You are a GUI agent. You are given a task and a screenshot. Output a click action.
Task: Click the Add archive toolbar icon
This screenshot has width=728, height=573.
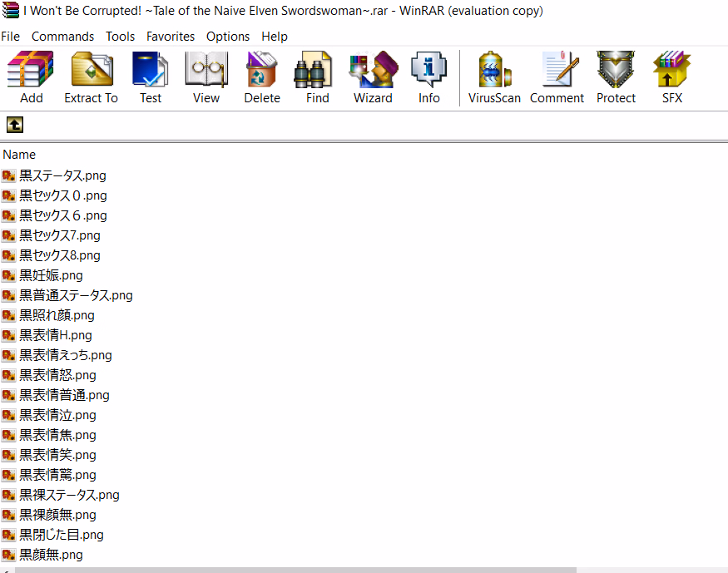[x=31, y=70]
